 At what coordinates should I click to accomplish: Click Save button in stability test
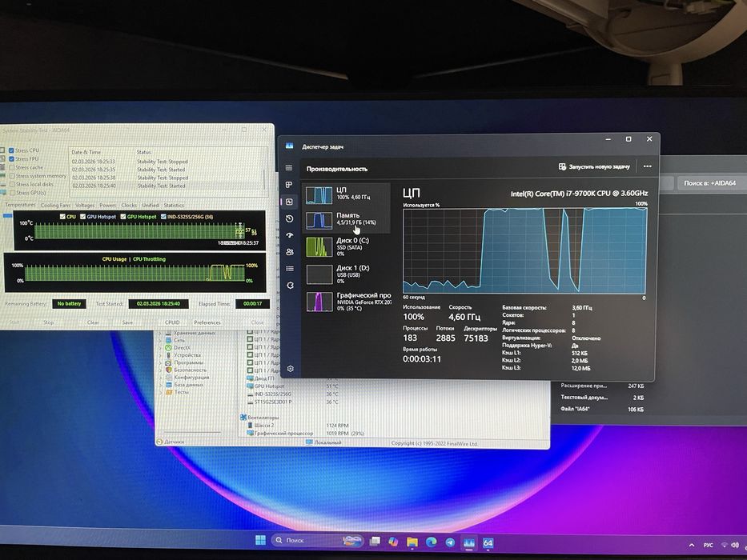coord(127,322)
